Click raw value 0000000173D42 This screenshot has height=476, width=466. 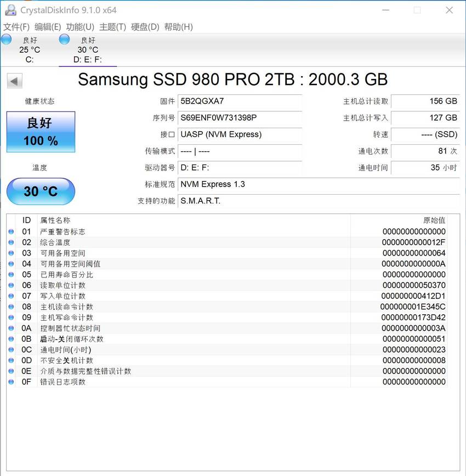coord(413,318)
